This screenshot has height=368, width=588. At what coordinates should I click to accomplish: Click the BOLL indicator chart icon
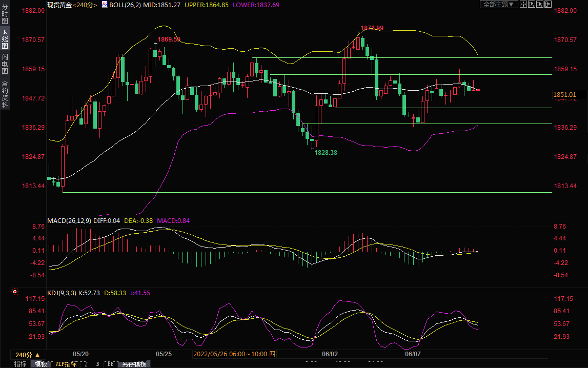[x=105, y=5]
